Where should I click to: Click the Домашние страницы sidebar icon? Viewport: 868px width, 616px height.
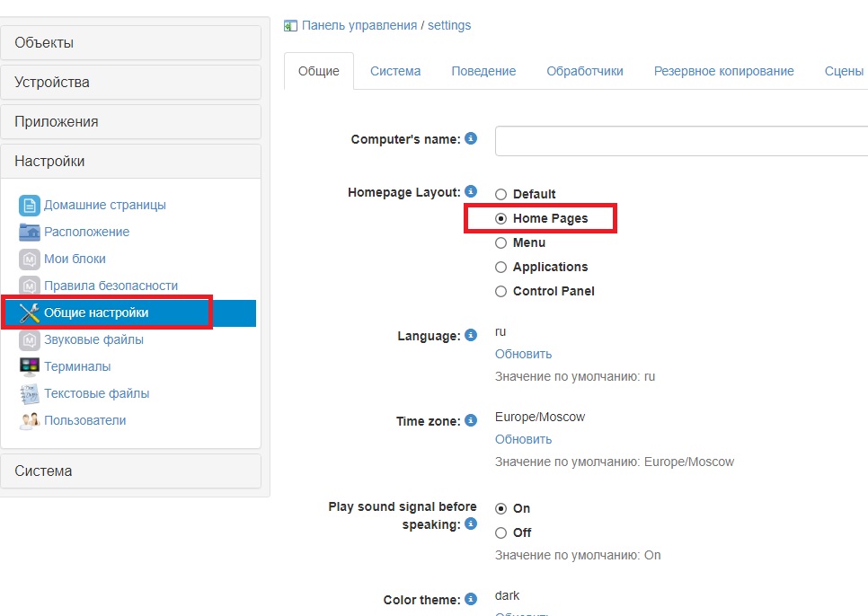tap(30, 205)
